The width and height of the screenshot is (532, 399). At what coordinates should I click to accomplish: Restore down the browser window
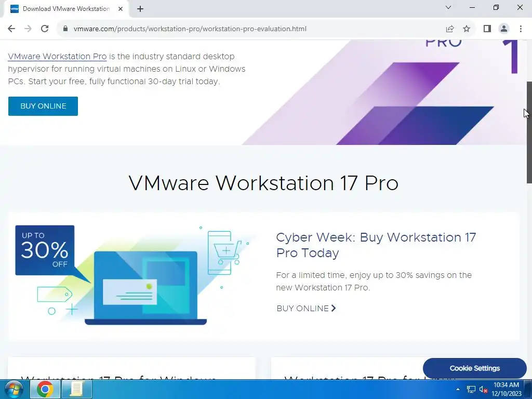pyautogui.click(x=496, y=7)
